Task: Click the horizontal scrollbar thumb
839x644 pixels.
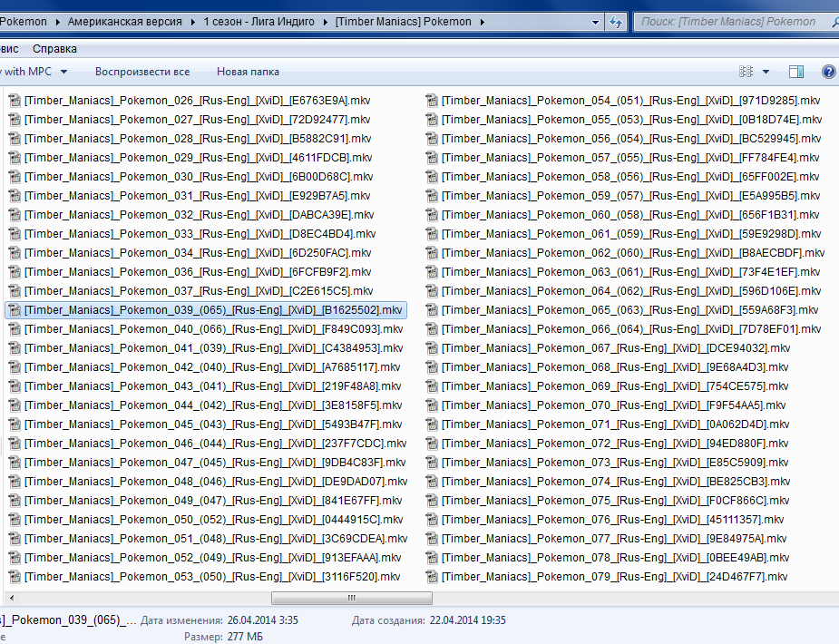Action: [352, 598]
